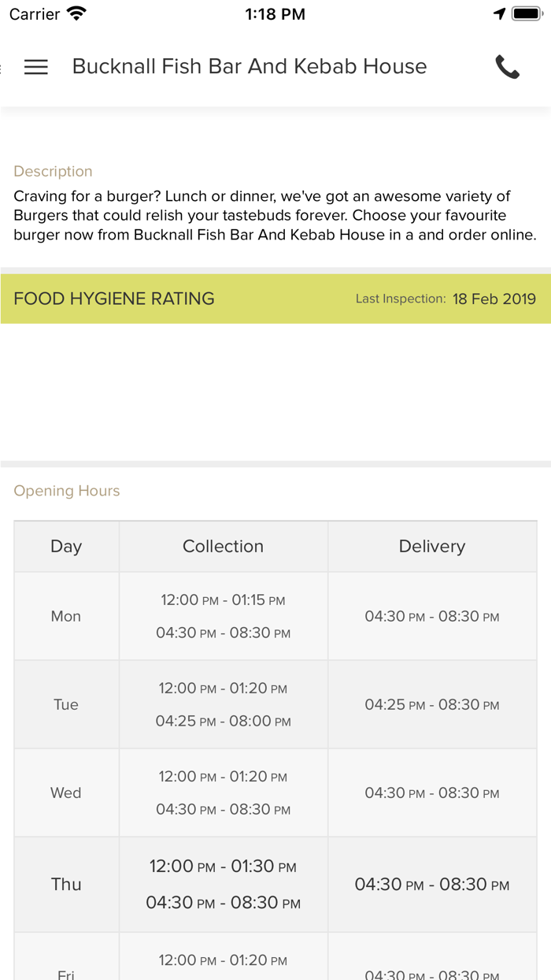Tap the phone call icon
This screenshot has height=980, width=551.
tap(508, 67)
